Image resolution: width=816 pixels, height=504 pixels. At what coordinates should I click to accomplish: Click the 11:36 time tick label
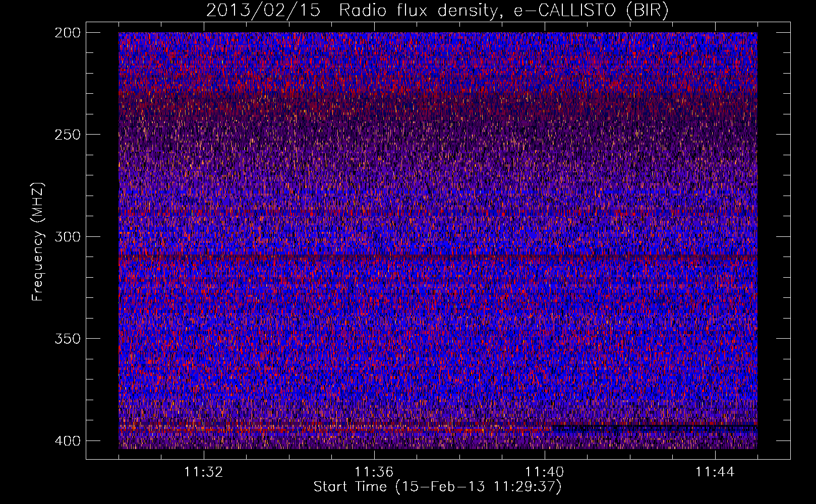tap(374, 472)
